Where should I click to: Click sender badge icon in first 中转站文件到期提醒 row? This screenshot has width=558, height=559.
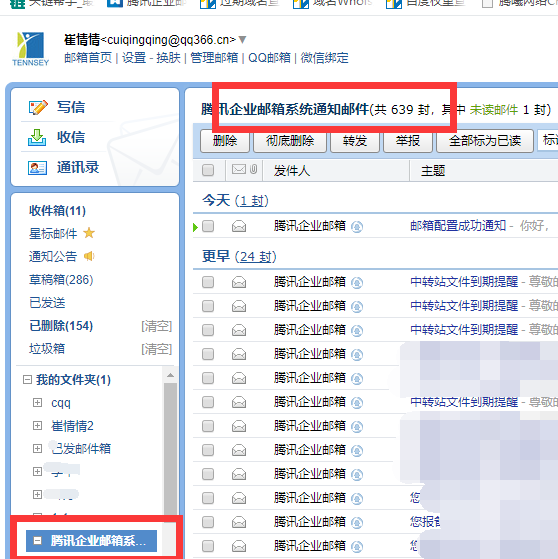pyautogui.click(x=357, y=283)
